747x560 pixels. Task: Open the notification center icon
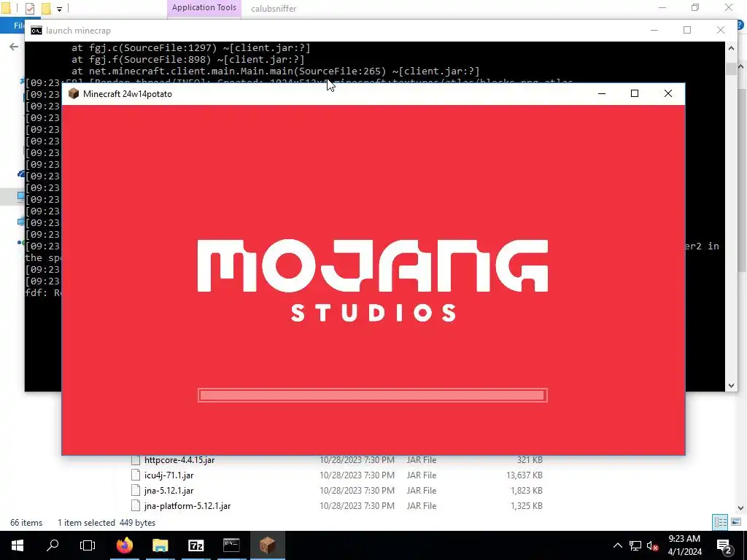pos(724,545)
